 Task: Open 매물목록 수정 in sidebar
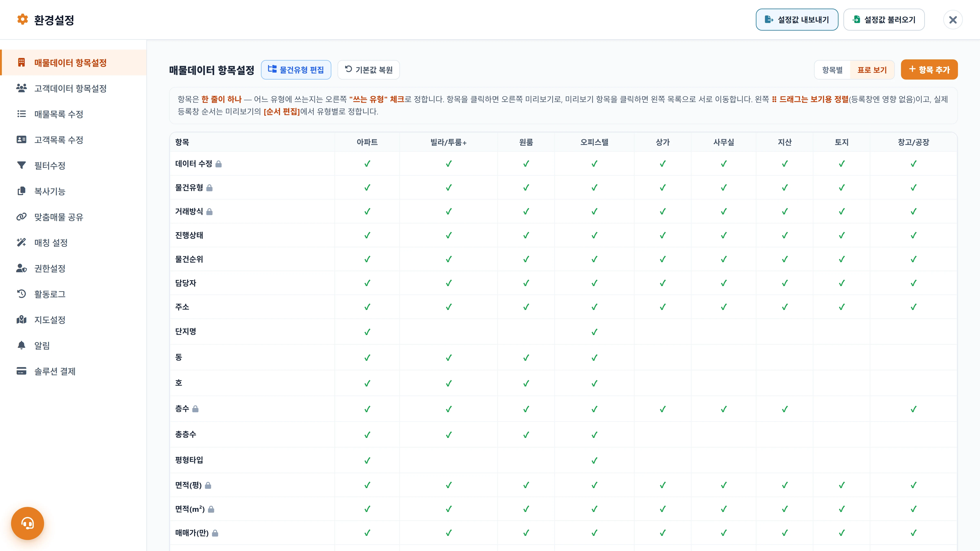[x=73, y=114]
